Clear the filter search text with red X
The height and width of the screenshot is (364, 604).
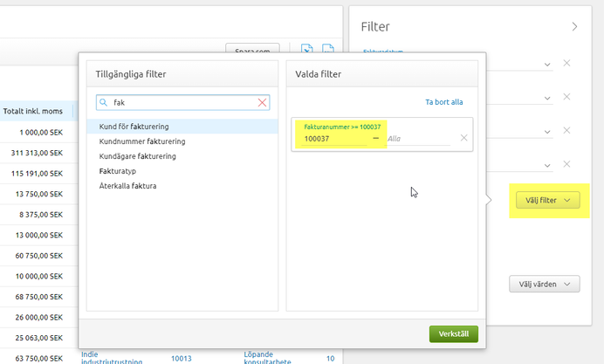(262, 103)
